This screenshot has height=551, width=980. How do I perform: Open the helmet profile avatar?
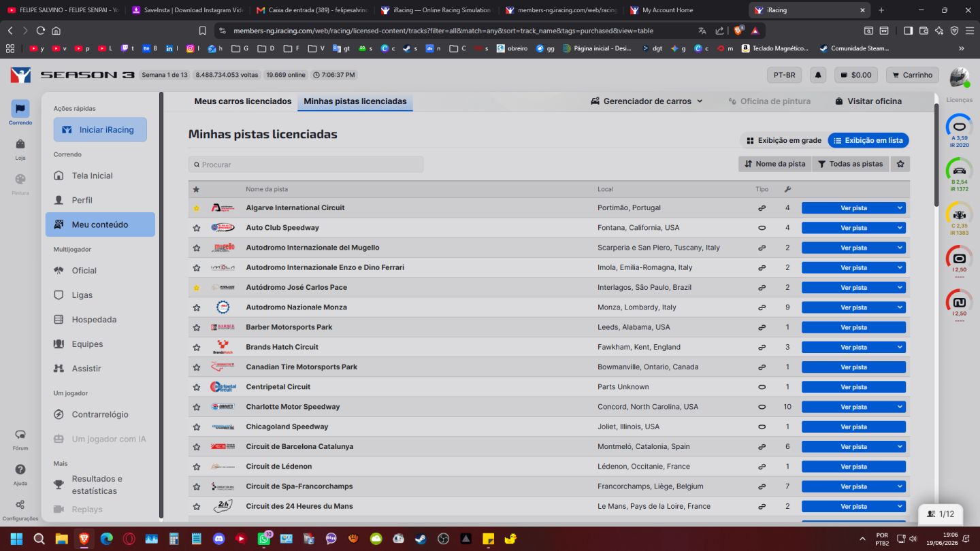pos(959,77)
